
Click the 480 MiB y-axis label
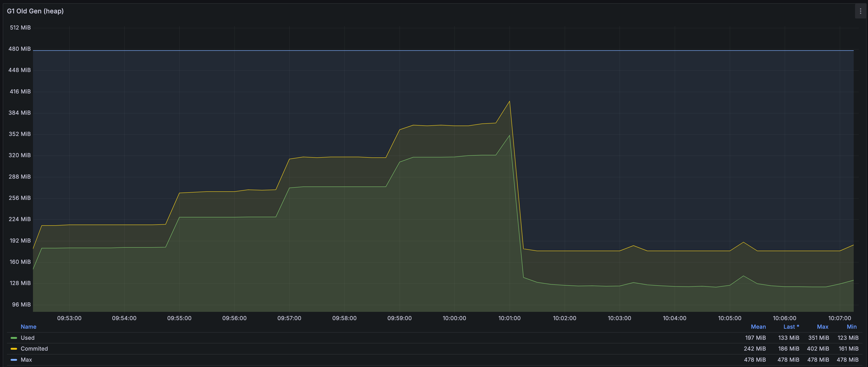20,49
